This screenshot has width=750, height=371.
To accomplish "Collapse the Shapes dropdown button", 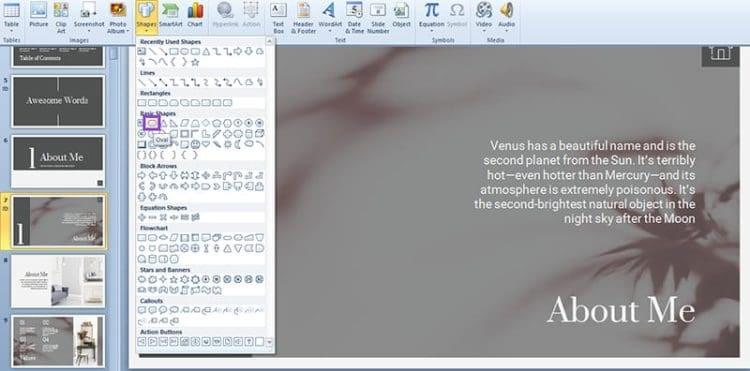I will point(146,17).
